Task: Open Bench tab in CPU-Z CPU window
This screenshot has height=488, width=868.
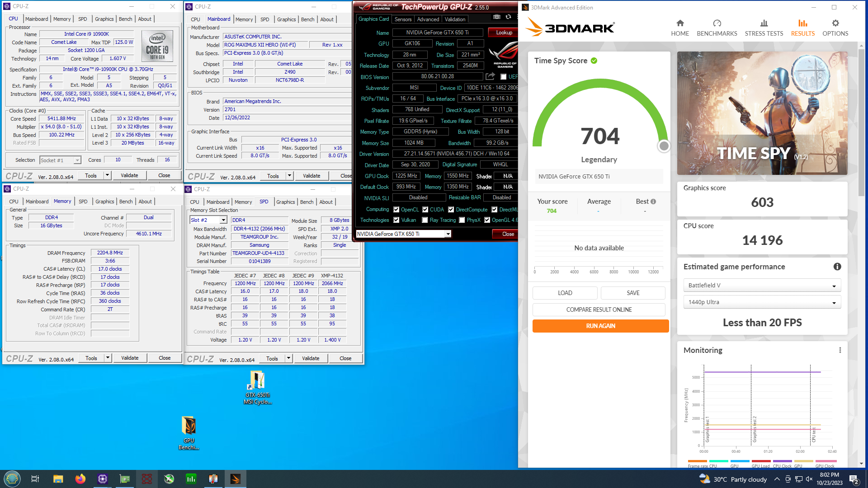Action: (126, 19)
